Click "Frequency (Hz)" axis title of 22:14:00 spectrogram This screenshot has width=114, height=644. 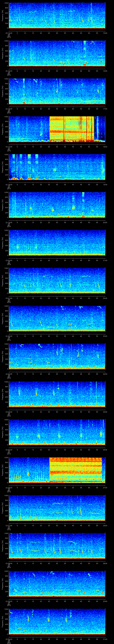pos(3,16)
